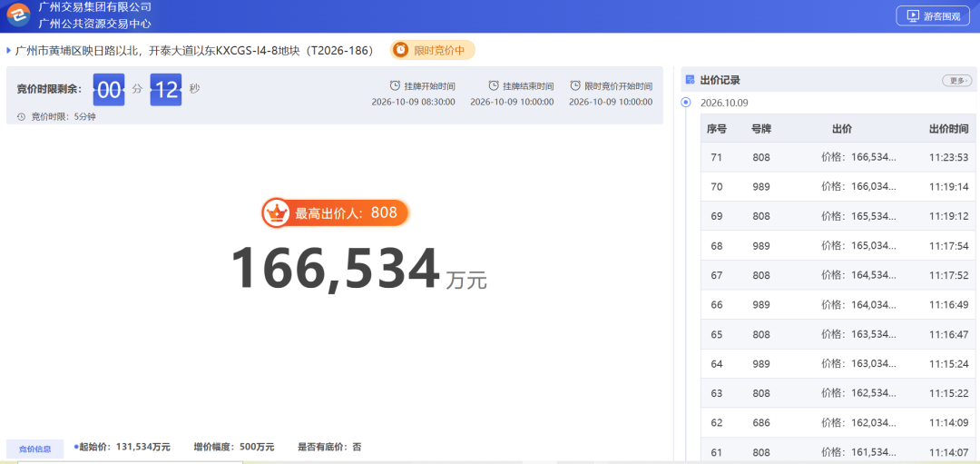The image size is (980, 464).
Task: Click the listing start time 2026-10-09 08:30:00
Action: [413, 102]
